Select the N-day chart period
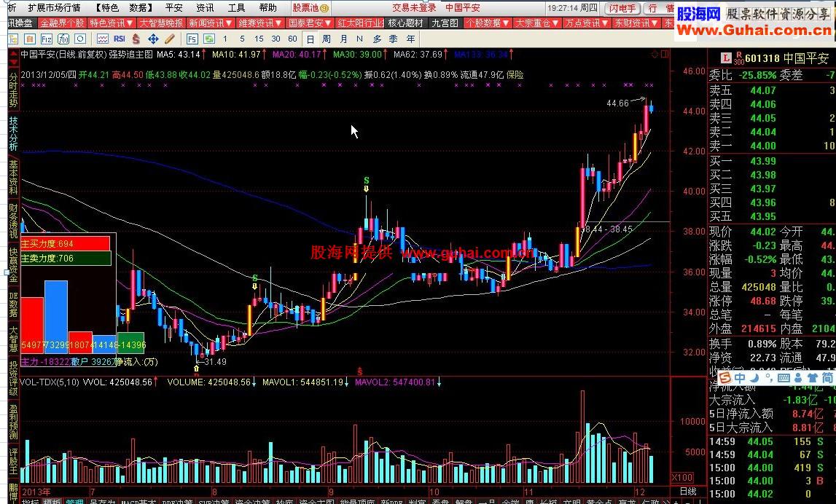This screenshot has height=504, width=836. pos(360,39)
